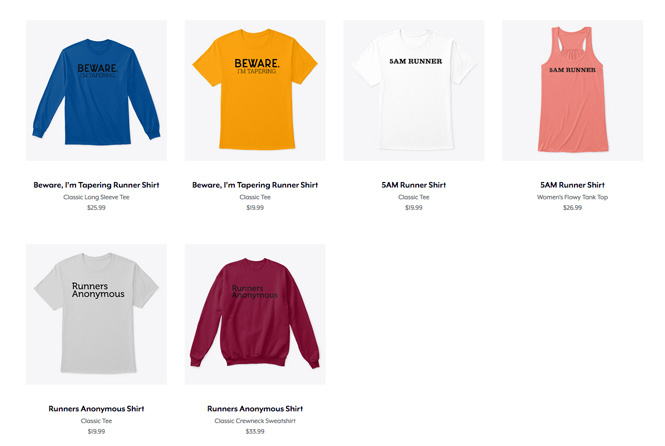The height and width of the screenshot is (446, 665).
Task: Click Beware, I'm Tapering title above Classic Tee
Action: [x=255, y=185]
